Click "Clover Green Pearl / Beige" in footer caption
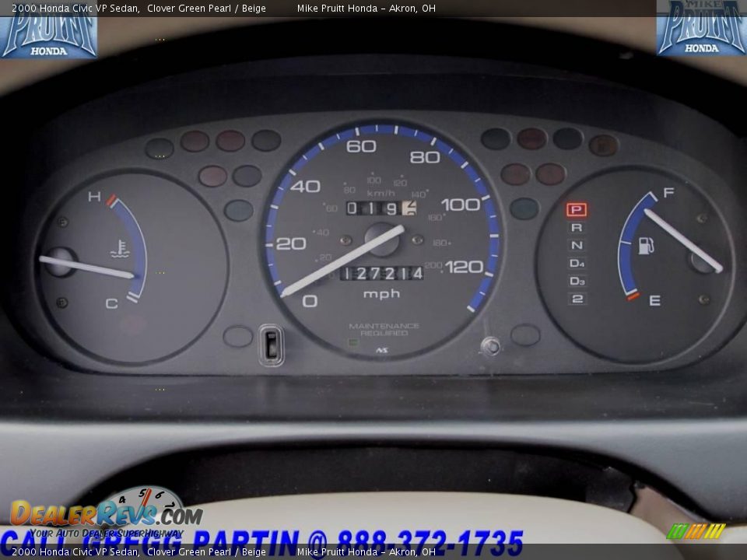 click(x=206, y=552)
